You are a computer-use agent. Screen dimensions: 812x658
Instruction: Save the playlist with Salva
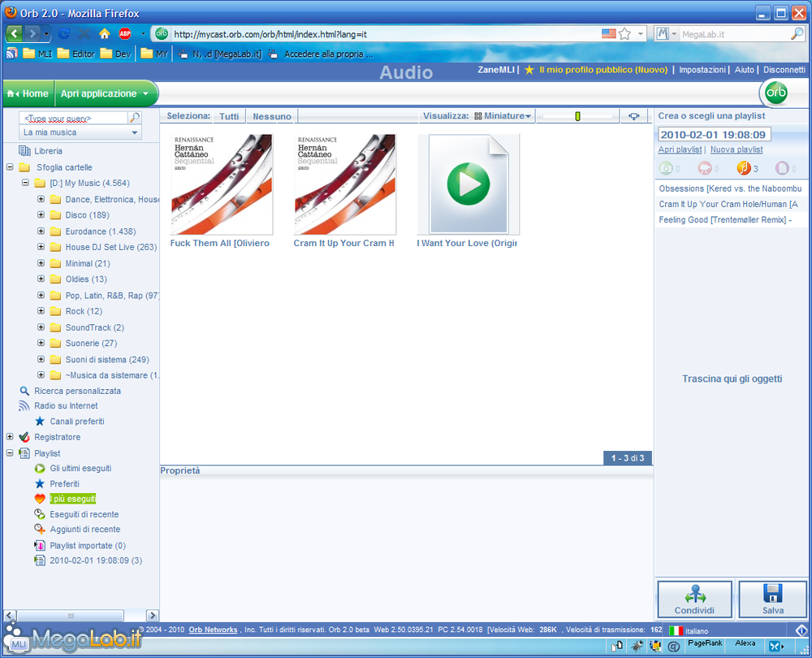pyautogui.click(x=773, y=600)
